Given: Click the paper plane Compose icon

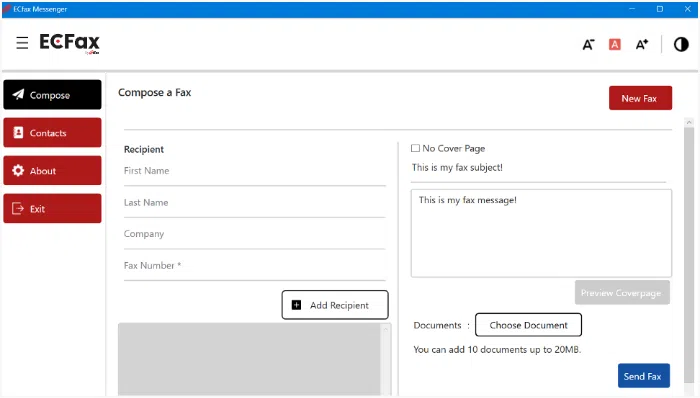Looking at the screenshot, I should pos(18,95).
